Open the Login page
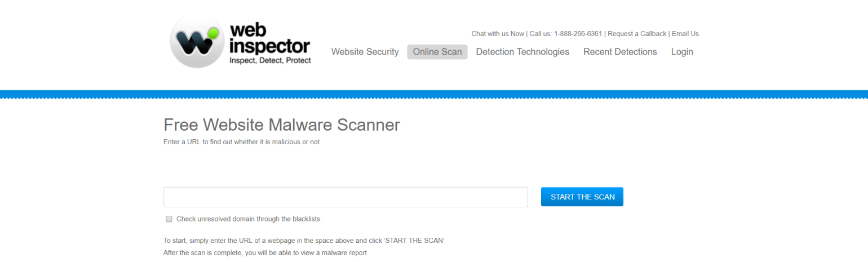This screenshot has width=868, height=262. pyautogui.click(x=682, y=52)
